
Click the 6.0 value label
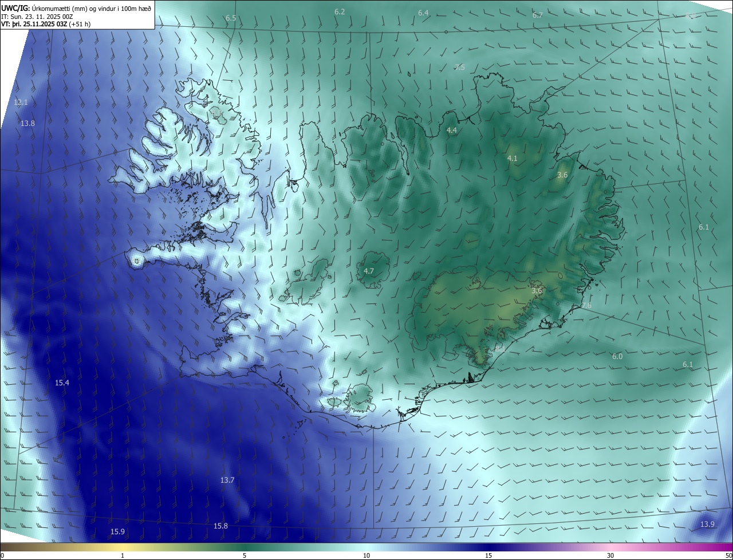click(x=617, y=356)
